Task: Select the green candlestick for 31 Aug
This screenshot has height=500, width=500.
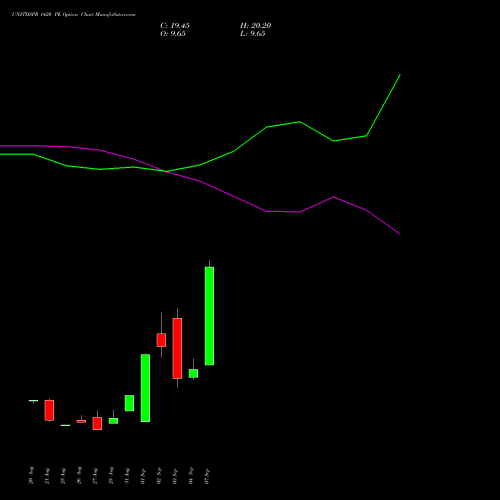Action: [x=129, y=403]
